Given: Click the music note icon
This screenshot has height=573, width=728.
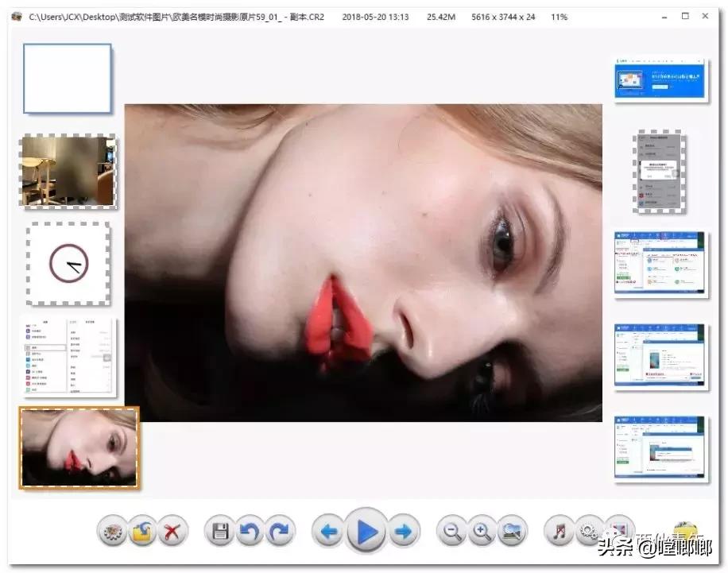Looking at the screenshot, I should [560, 532].
